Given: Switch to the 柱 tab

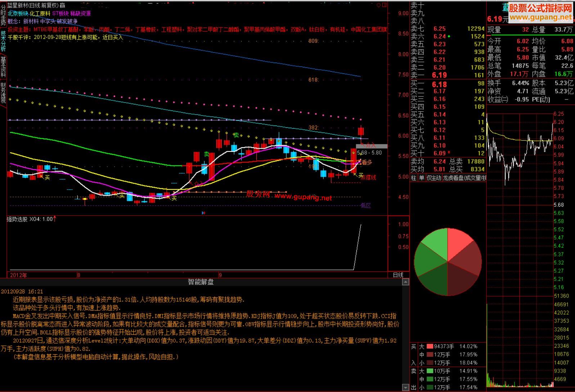Looking at the screenshot, I should 413,178.
